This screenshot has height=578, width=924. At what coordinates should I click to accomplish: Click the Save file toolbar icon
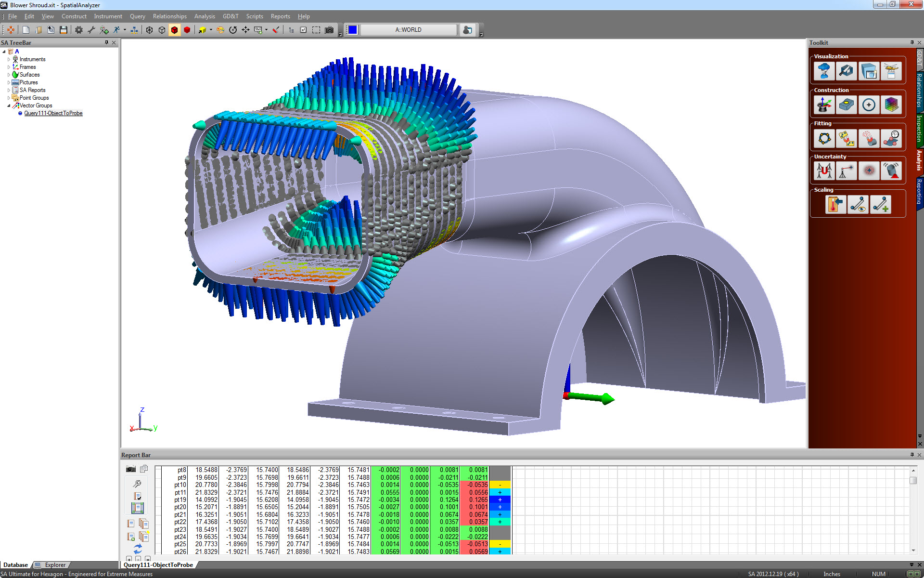(x=63, y=30)
